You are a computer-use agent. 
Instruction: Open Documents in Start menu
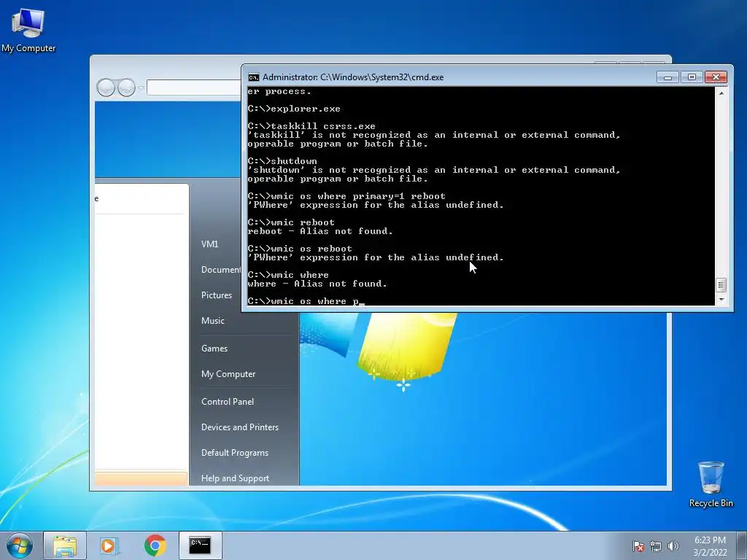pyautogui.click(x=220, y=270)
